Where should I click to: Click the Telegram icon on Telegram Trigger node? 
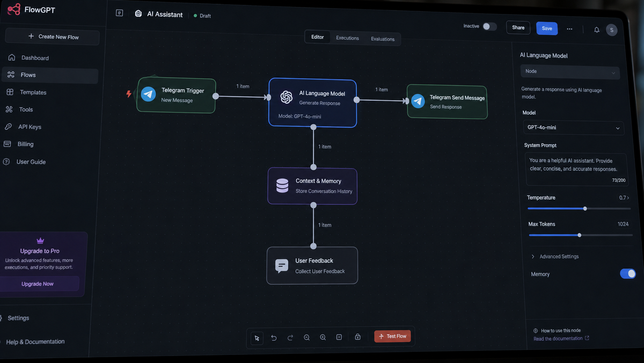click(x=148, y=95)
